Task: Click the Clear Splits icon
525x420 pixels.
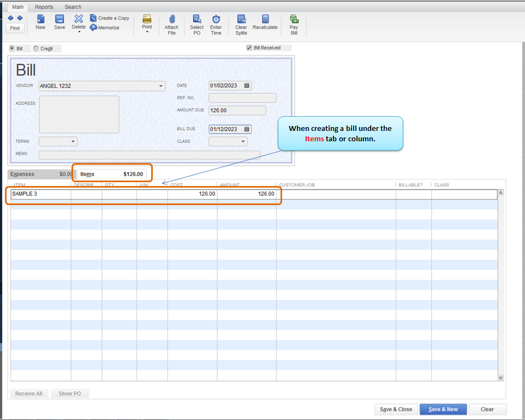Action: (241, 20)
